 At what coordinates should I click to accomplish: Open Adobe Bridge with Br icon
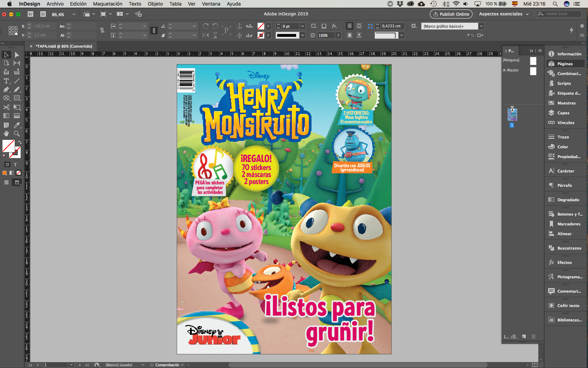coord(30,14)
